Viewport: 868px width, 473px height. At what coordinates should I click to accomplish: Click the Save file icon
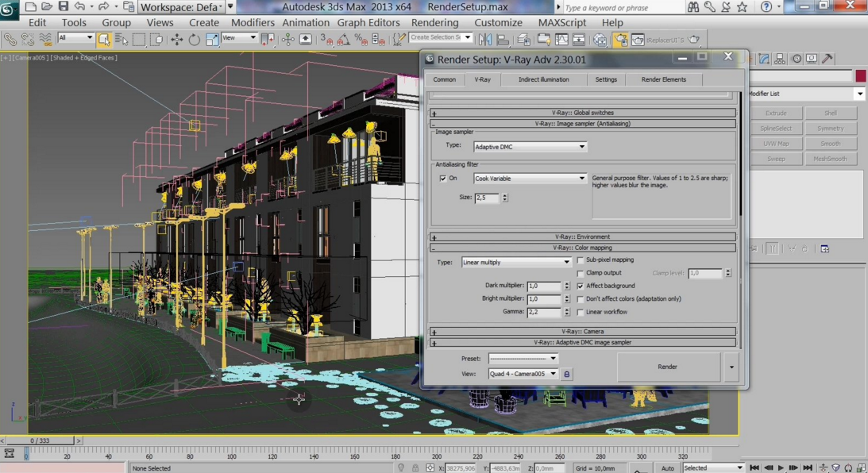[x=64, y=7]
